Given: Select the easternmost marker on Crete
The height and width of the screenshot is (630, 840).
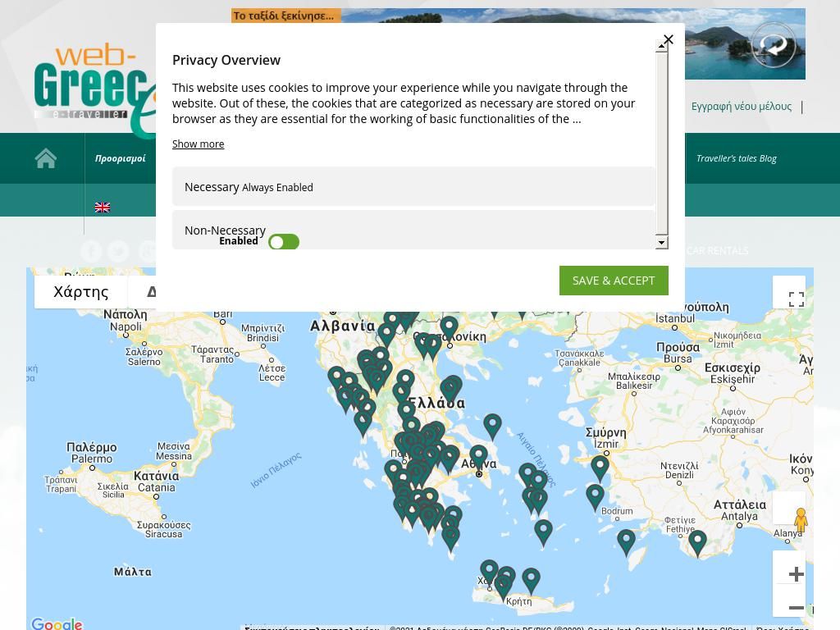Looking at the screenshot, I should click(531, 580).
